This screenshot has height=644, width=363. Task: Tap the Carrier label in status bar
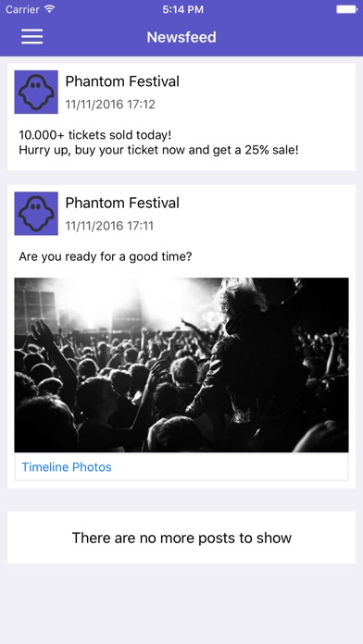22,9
